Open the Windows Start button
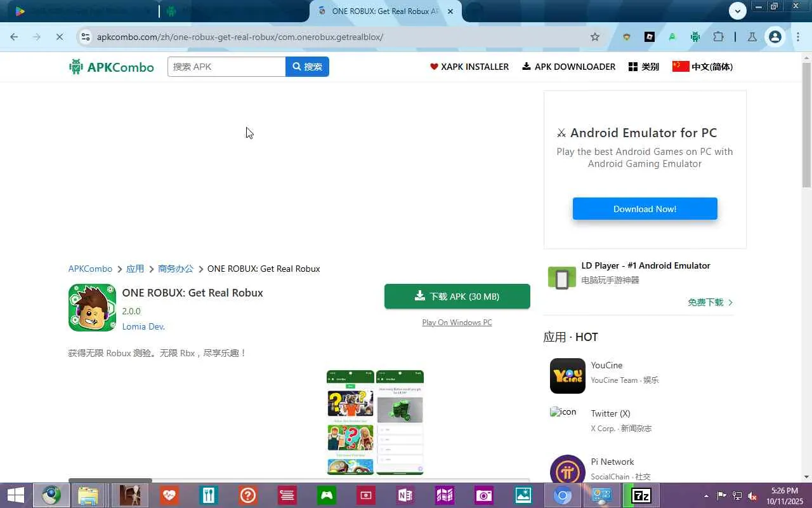Screen dimensions: 812x508 [15, 495]
